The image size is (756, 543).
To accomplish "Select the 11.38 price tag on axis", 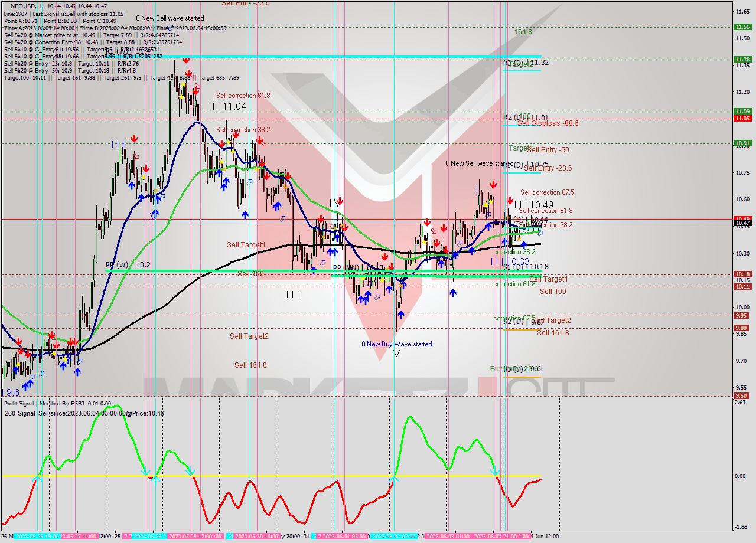I will 742,59.
